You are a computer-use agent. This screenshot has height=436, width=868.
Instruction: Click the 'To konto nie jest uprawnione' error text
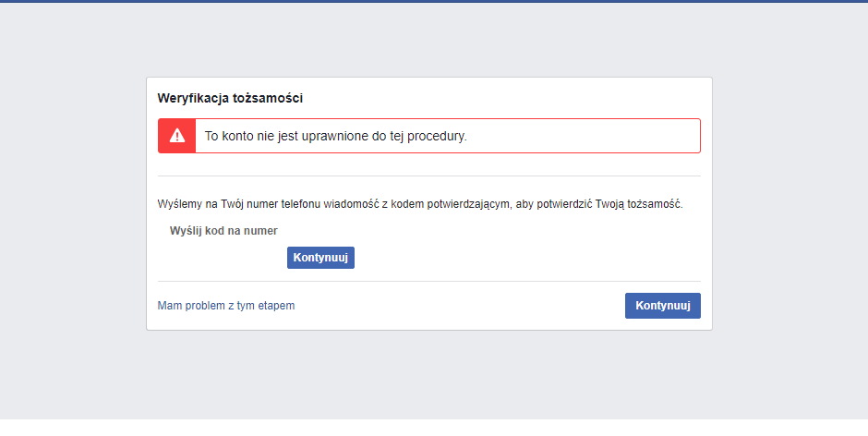click(x=335, y=136)
